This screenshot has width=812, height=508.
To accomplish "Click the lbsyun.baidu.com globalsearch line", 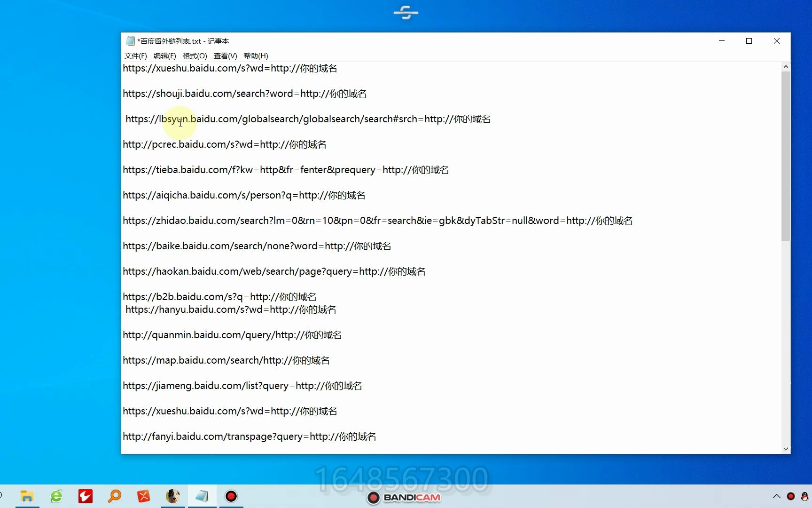I will pos(308,119).
